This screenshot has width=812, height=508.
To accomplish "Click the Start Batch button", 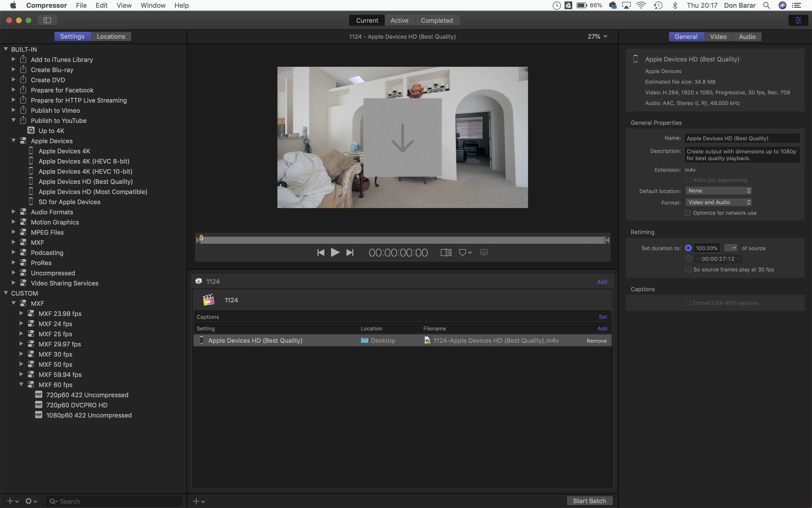I will point(589,501).
